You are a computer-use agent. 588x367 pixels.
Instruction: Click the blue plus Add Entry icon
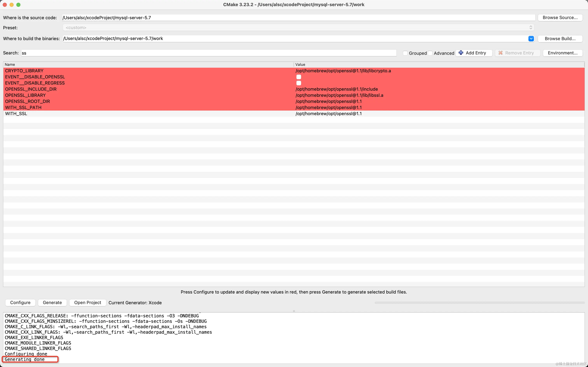pyautogui.click(x=461, y=53)
